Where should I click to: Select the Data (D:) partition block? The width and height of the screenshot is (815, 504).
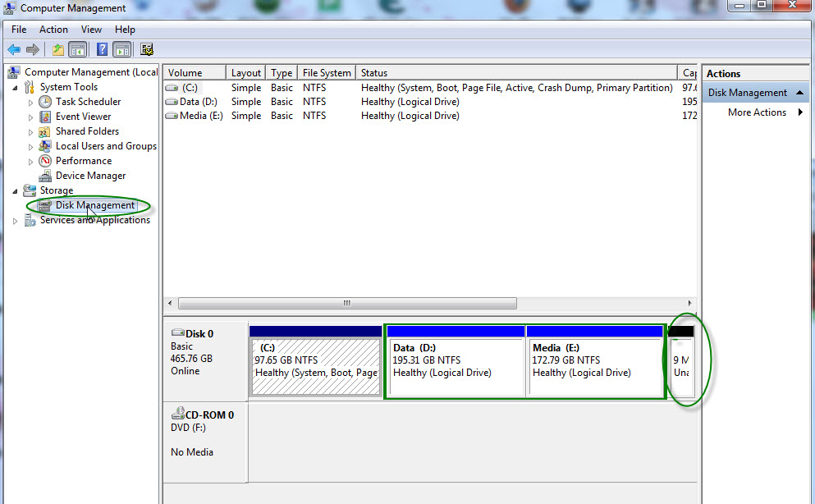pos(455,362)
